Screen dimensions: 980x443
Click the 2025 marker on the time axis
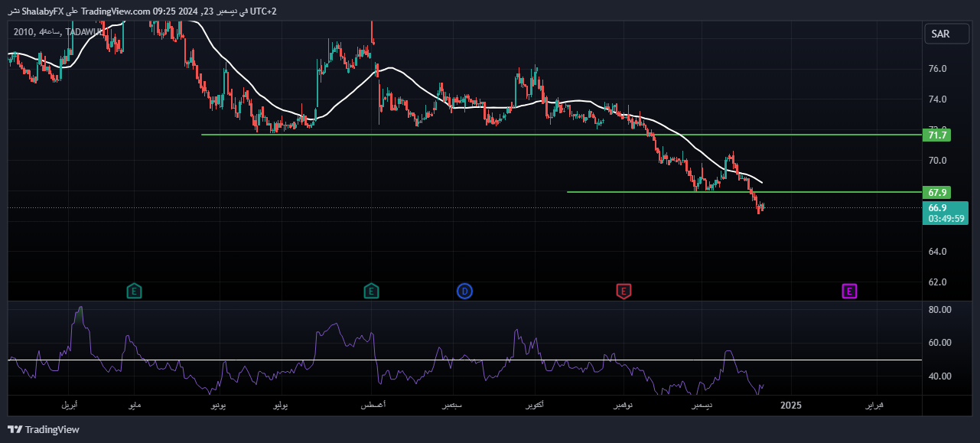(x=791, y=406)
